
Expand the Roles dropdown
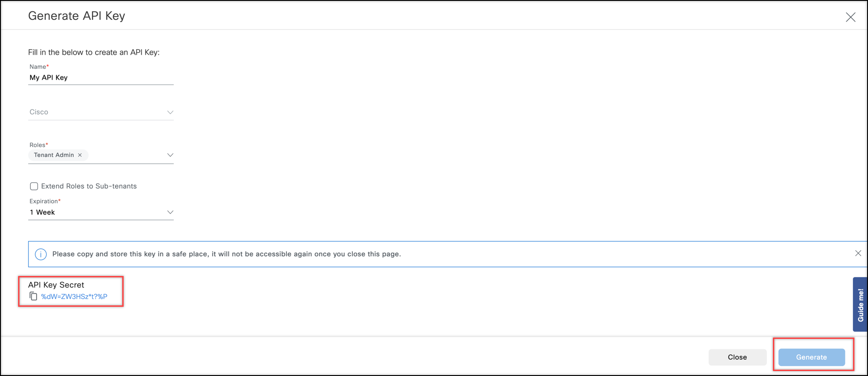pos(170,155)
